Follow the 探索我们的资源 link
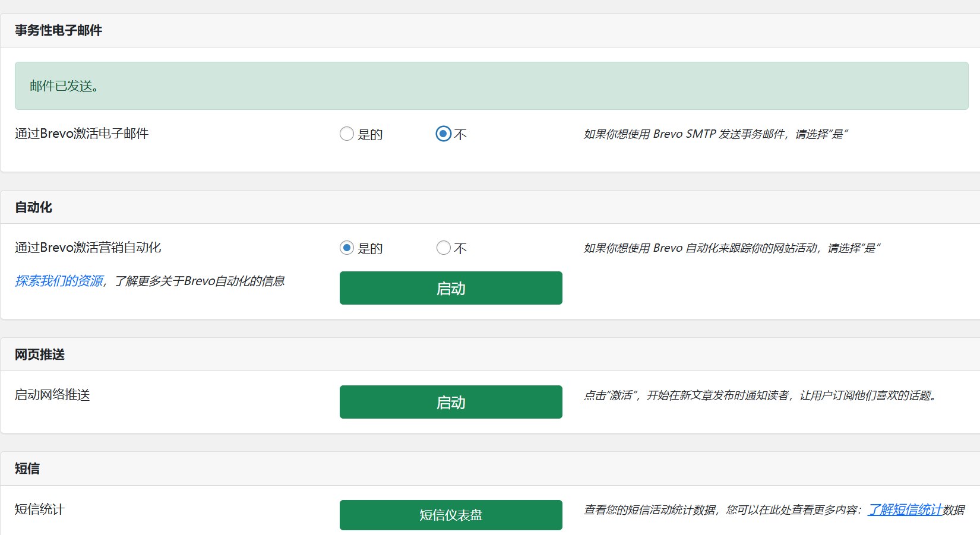The height and width of the screenshot is (535, 980). (x=59, y=281)
